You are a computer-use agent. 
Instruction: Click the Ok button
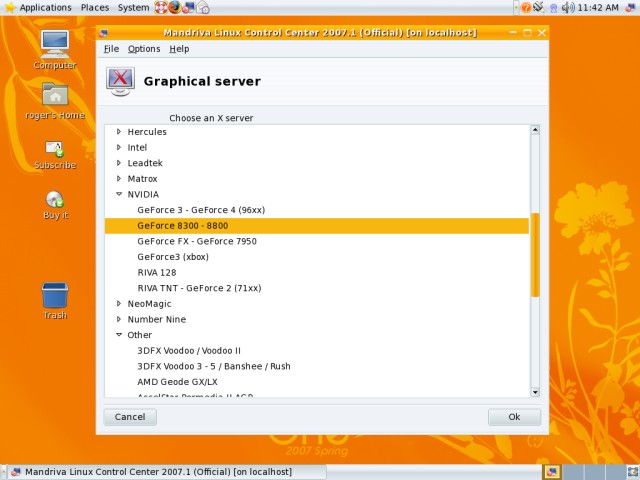click(x=514, y=417)
